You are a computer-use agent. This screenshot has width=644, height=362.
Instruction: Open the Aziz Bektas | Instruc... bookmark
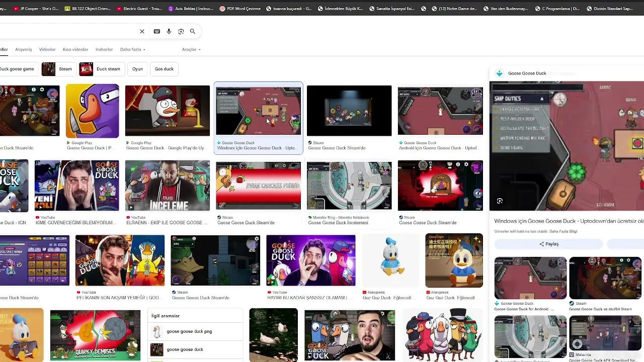point(191,9)
